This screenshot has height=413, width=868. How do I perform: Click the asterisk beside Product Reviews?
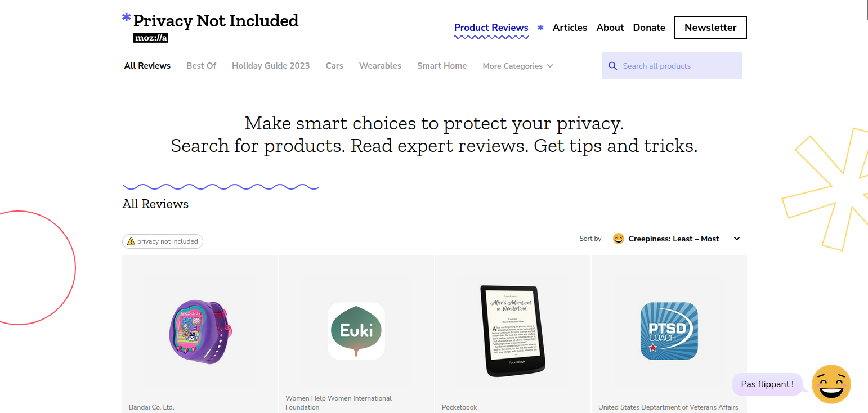540,28
